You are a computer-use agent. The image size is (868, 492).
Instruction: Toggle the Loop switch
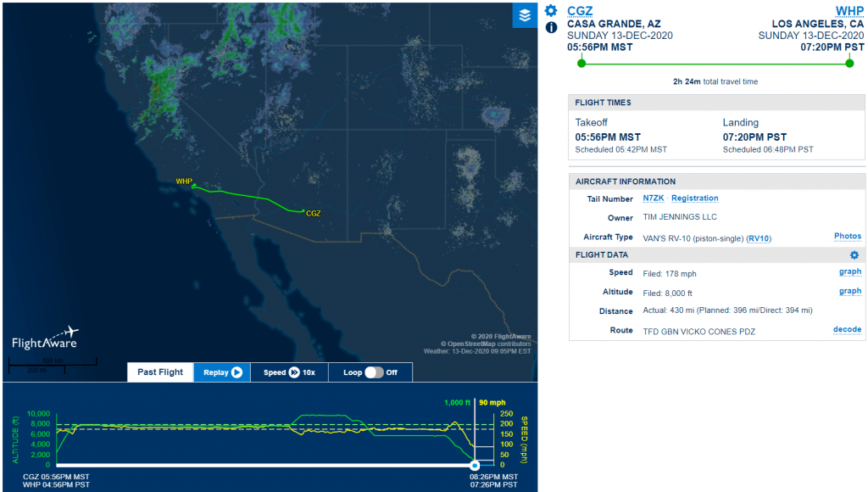(x=374, y=372)
